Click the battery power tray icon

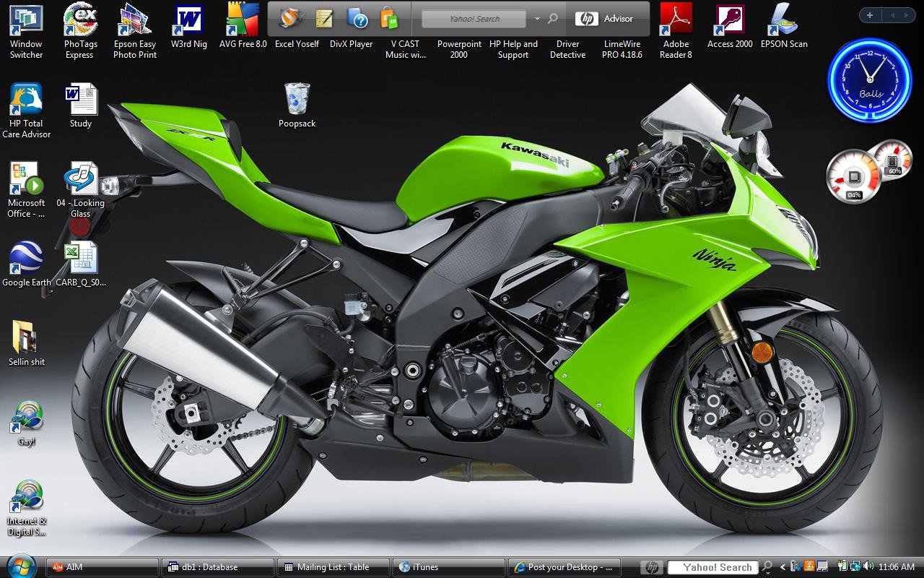click(x=842, y=566)
